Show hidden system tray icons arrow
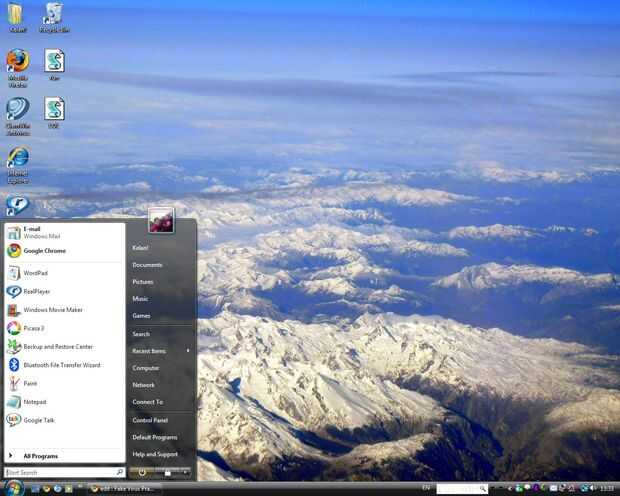 coord(510,488)
